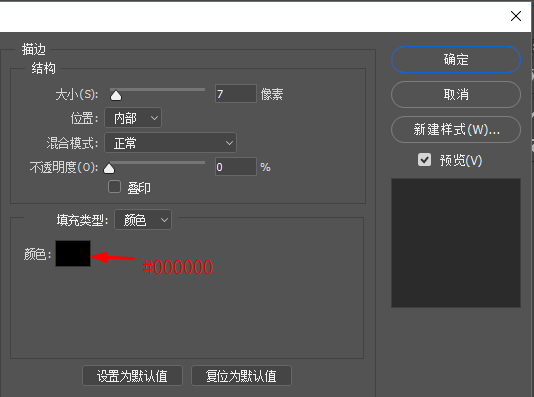Screen dimensions: 534x397
Task: Click the 不透明度(O): label
Action: pos(64,167)
